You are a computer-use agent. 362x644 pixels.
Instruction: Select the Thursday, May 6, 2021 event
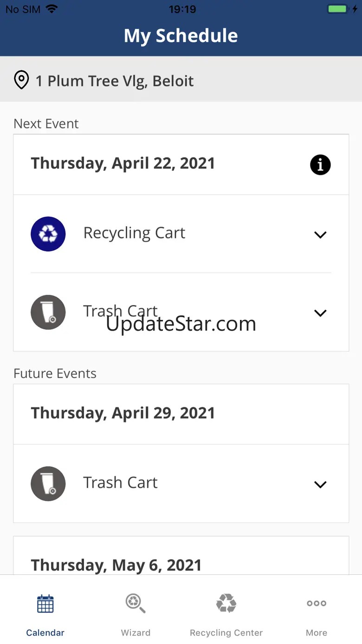point(116,565)
